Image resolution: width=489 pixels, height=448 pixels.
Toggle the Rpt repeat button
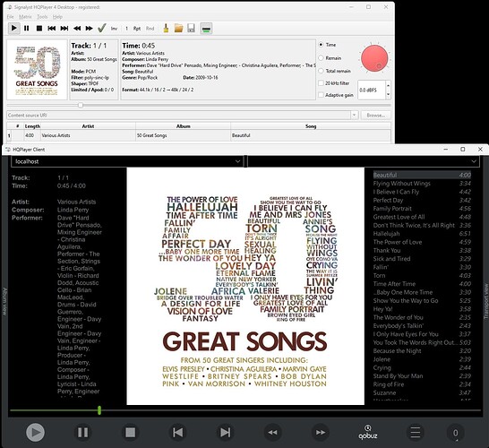(137, 29)
